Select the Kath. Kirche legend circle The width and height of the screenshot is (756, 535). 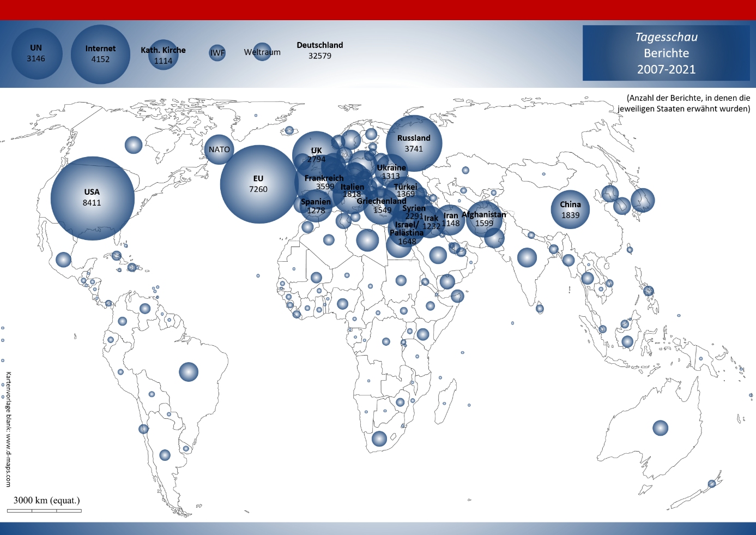163,55
